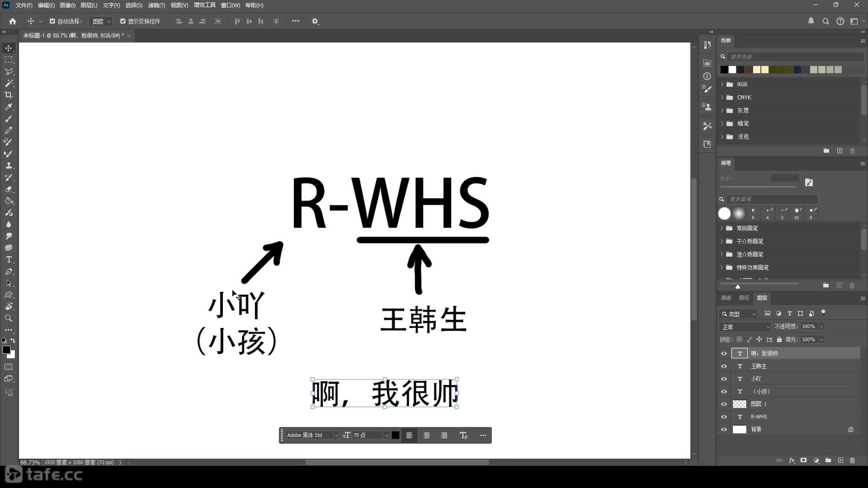Click delete layer trash icon
The image size is (868, 488).
tap(852, 460)
